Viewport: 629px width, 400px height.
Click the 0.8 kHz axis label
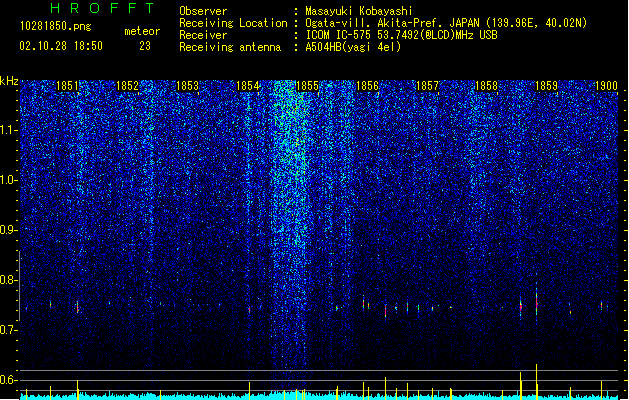[9, 280]
